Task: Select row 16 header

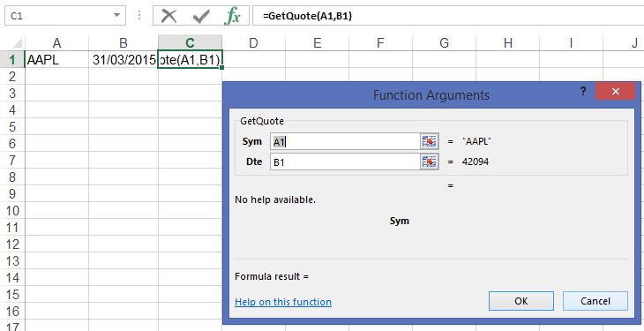Action: [12, 312]
